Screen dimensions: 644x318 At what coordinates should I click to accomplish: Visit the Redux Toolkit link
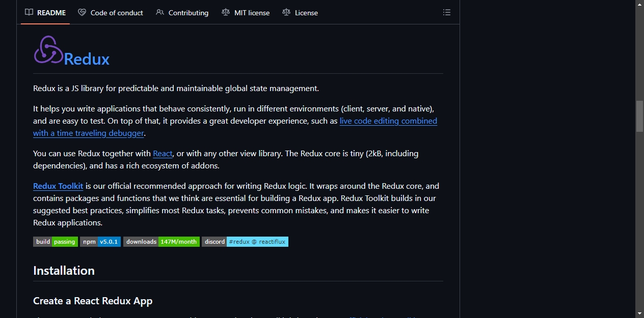[x=58, y=186]
